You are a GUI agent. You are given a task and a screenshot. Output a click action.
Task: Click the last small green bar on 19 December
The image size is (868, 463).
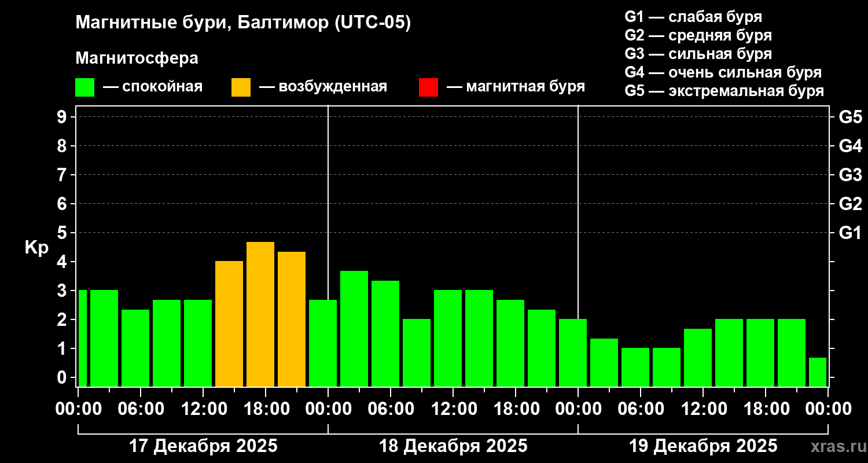pos(818,372)
